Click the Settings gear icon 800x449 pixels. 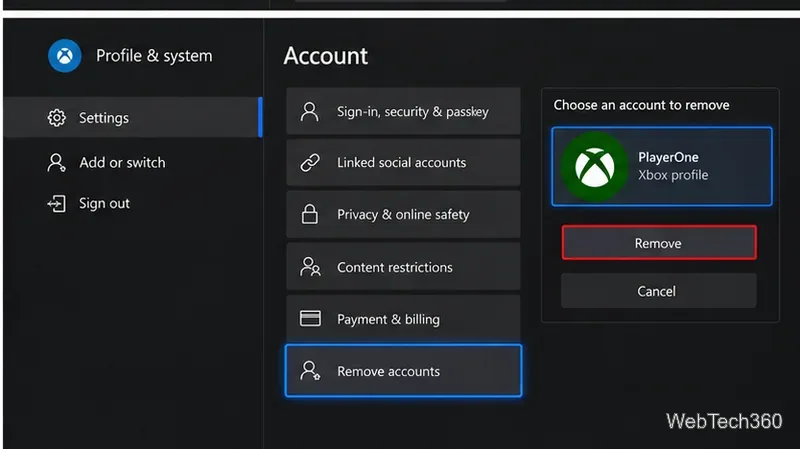57,118
